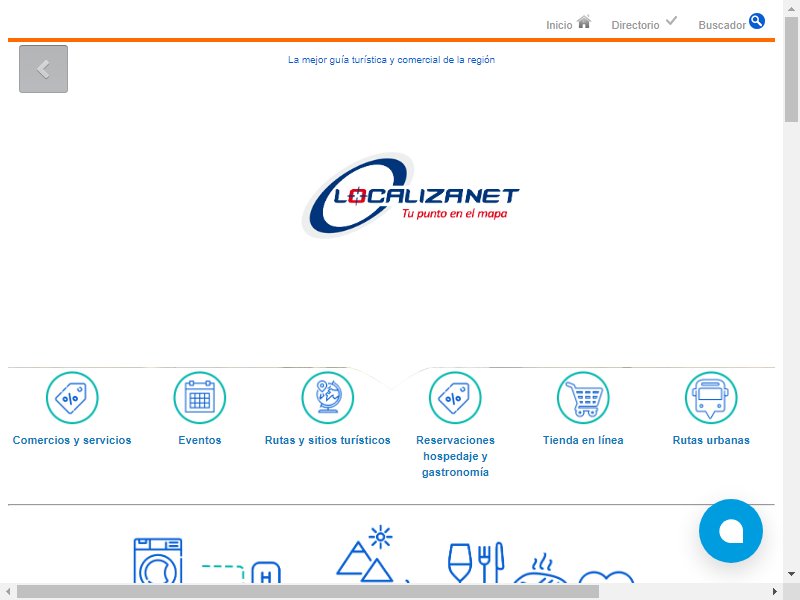
Task: Open the Comercios y servicios link
Action: [72, 440]
